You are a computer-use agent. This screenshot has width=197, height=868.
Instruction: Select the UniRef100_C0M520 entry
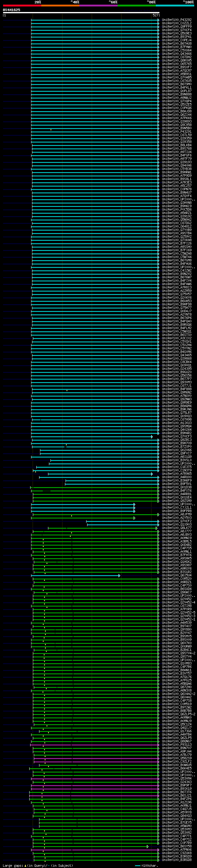[x=176, y=579]
